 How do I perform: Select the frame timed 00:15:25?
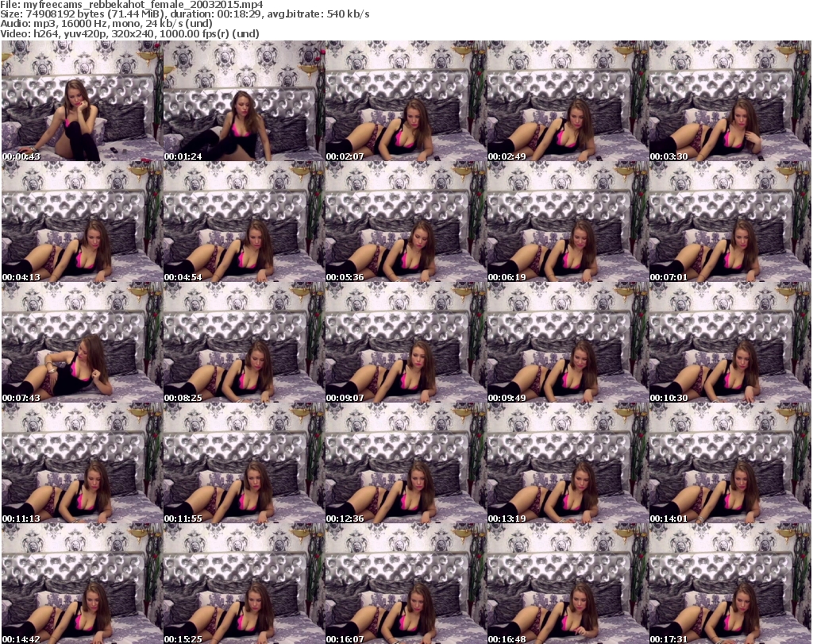[x=244, y=584]
